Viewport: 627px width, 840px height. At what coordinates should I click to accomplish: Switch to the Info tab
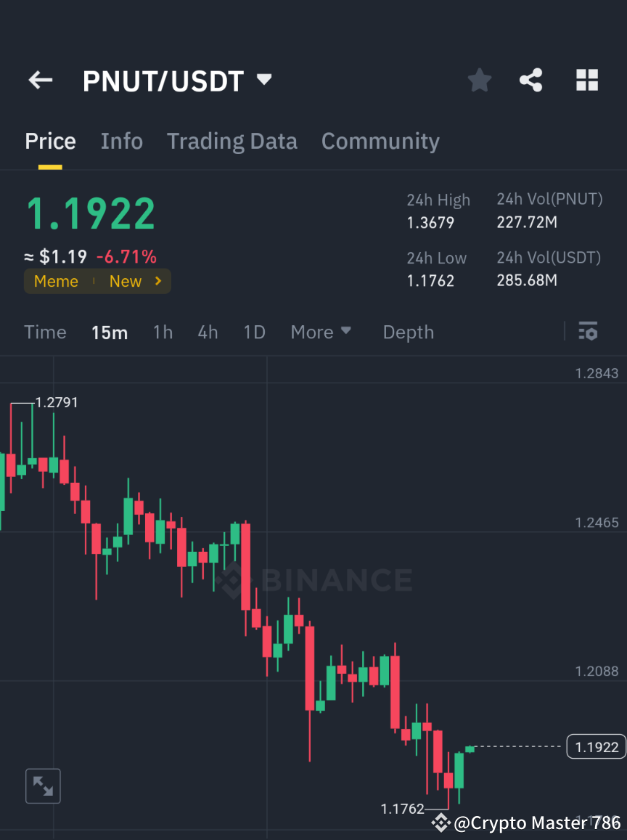tap(121, 141)
